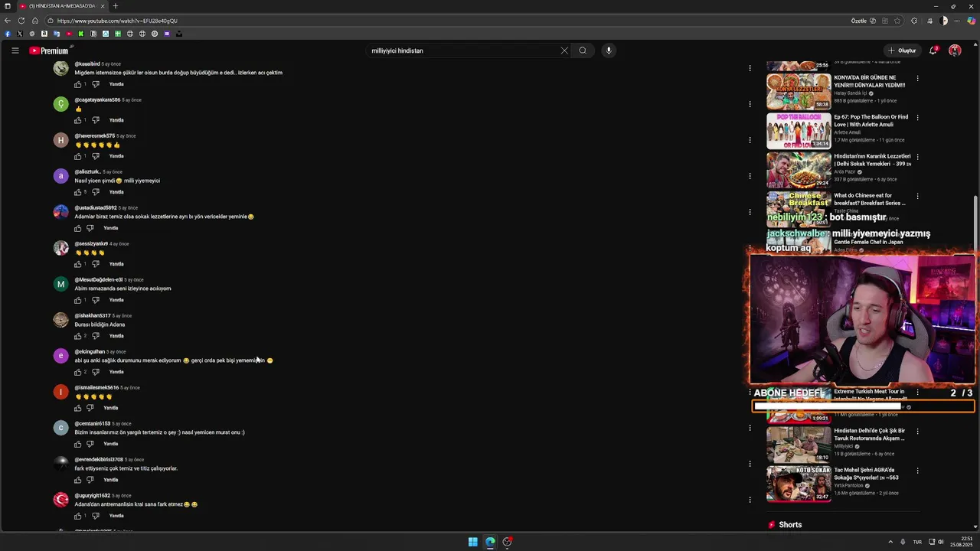Open the Tac Mahal Şehri AGRA video title
The height and width of the screenshot is (551, 980).
click(868, 474)
